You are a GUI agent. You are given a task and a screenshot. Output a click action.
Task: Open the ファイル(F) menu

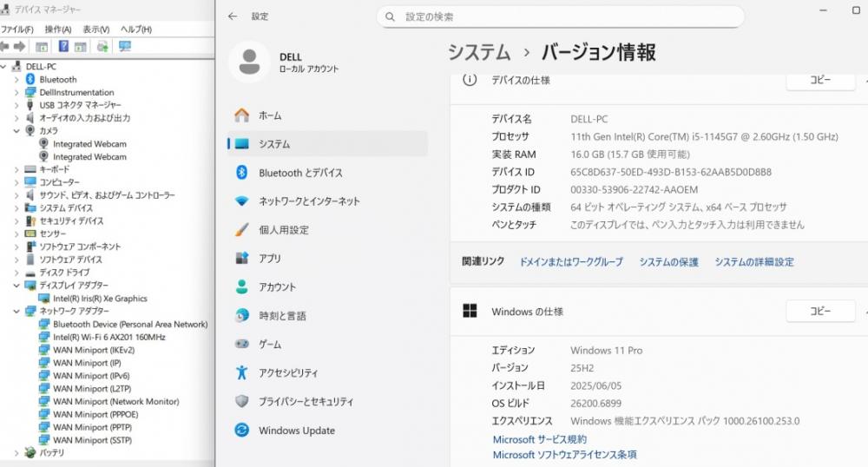click(17, 30)
